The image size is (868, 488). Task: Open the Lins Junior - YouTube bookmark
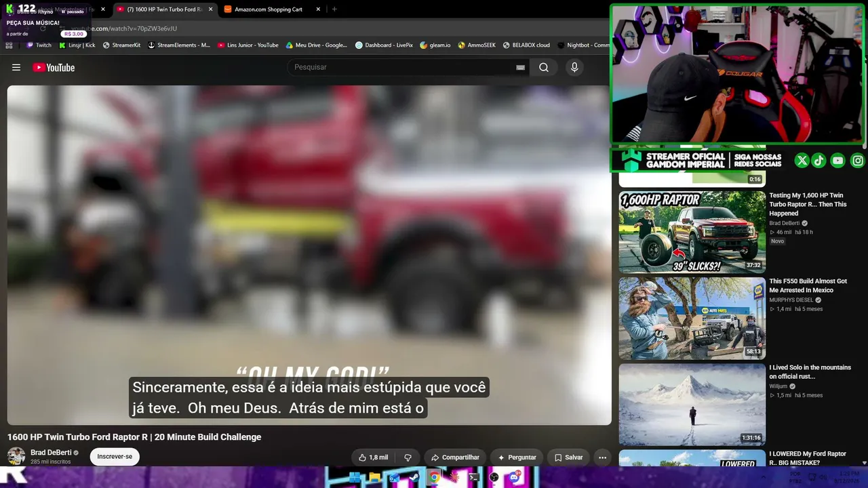(248, 45)
